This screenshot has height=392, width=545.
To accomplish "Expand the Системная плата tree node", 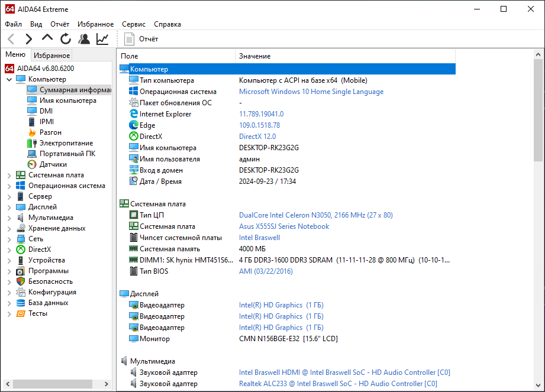I will [9, 176].
